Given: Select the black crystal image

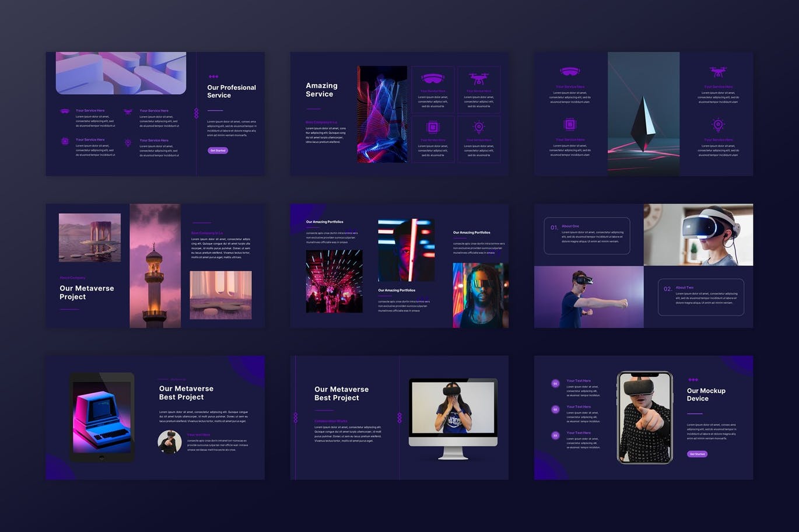Looking at the screenshot, I should tap(643, 114).
